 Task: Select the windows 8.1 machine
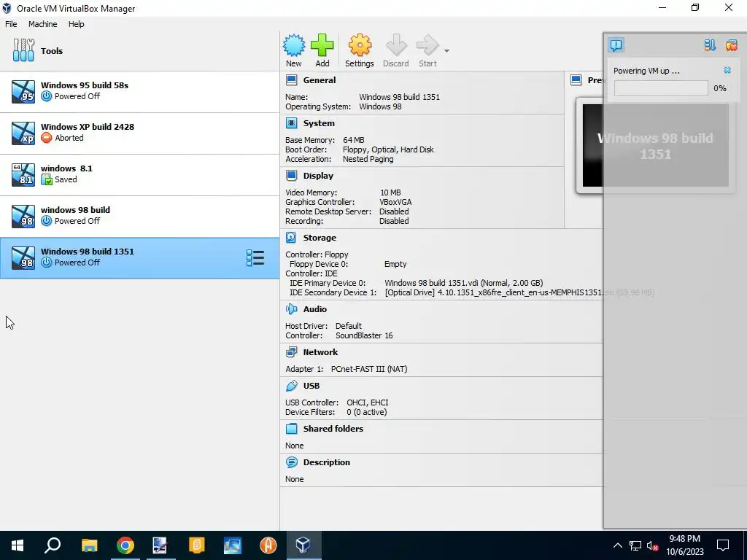(x=139, y=174)
